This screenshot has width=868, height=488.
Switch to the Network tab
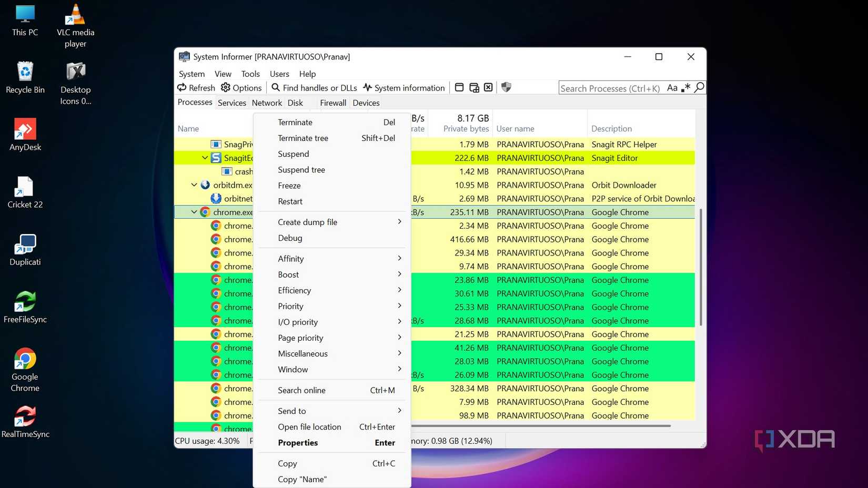tap(267, 103)
